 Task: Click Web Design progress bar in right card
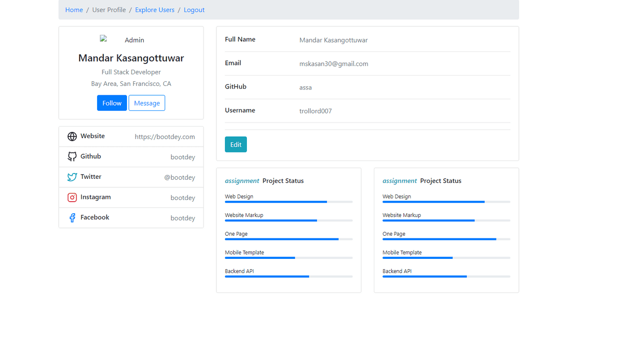pyautogui.click(x=446, y=202)
